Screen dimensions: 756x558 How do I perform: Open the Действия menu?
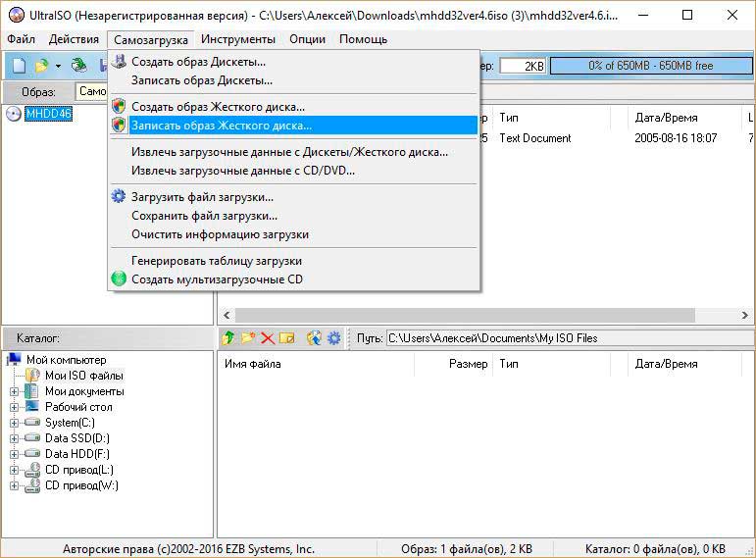tap(74, 39)
